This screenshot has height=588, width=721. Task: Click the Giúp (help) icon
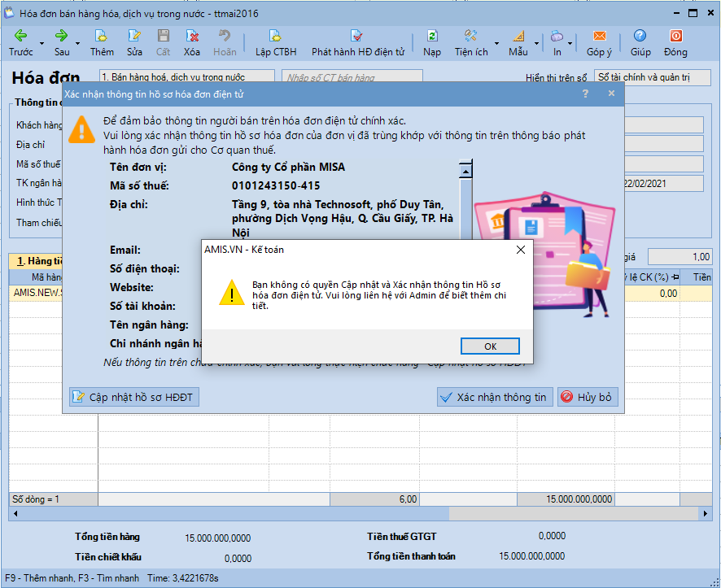coord(640,36)
